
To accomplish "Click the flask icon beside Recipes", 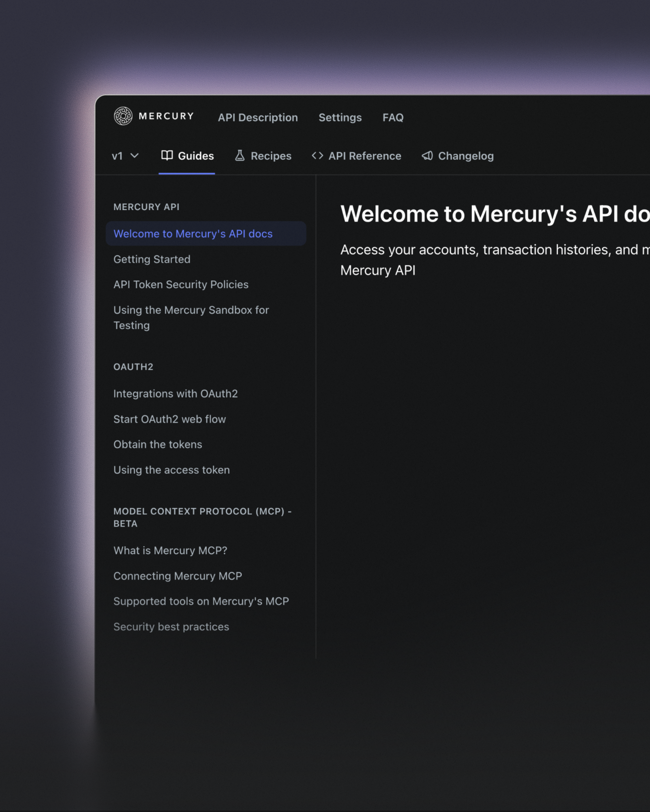I will (x=240, y=155).
